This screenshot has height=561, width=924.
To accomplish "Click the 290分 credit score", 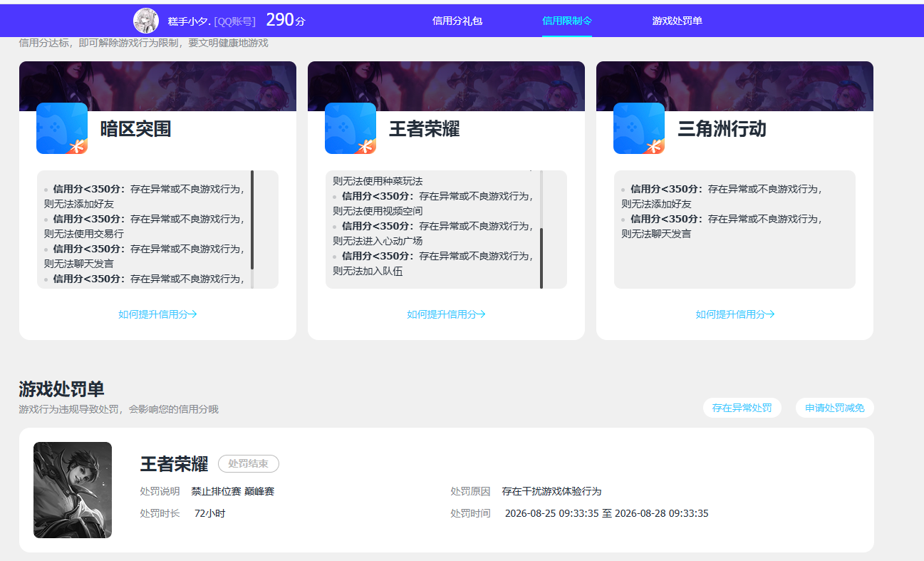I will coord(286,21).
